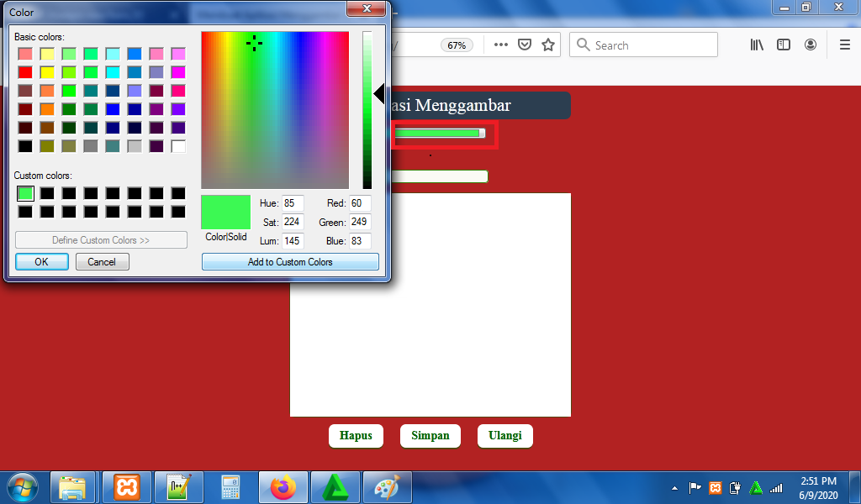The width and height of the screenshot is (861, 504).
Task: Click the Lum value field
Action: [293, 241]
